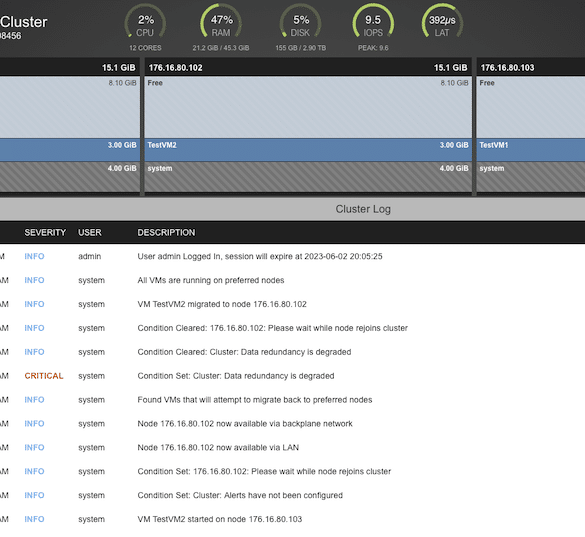Collapse the Cluster Log panel header
The width and height of the screenshot is (585, 537).
click(x=292, y=209)
